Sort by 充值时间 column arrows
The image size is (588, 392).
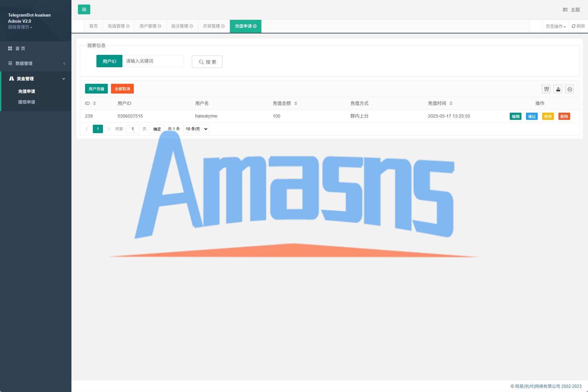click(x=451, y=103)
